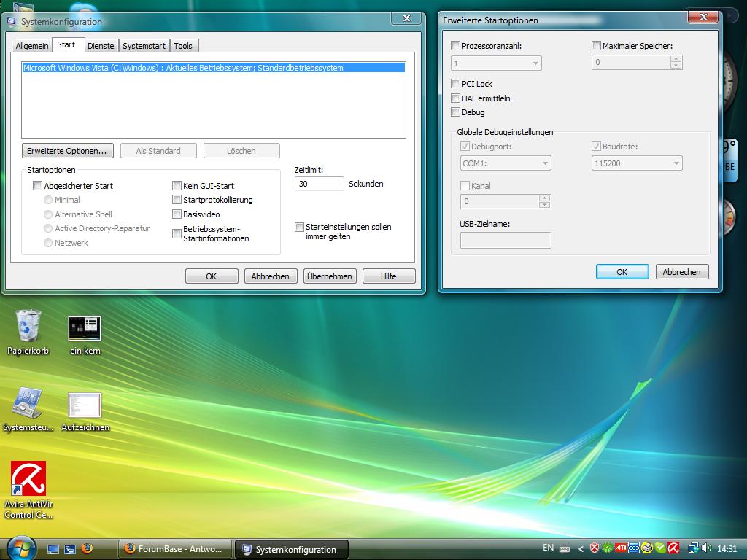Image resolution: width=747 pixels, height=560 pixels.
Task: Enable Maximaler Speicher checkbox
Action: pyautogui.click(x=596, y=46)
